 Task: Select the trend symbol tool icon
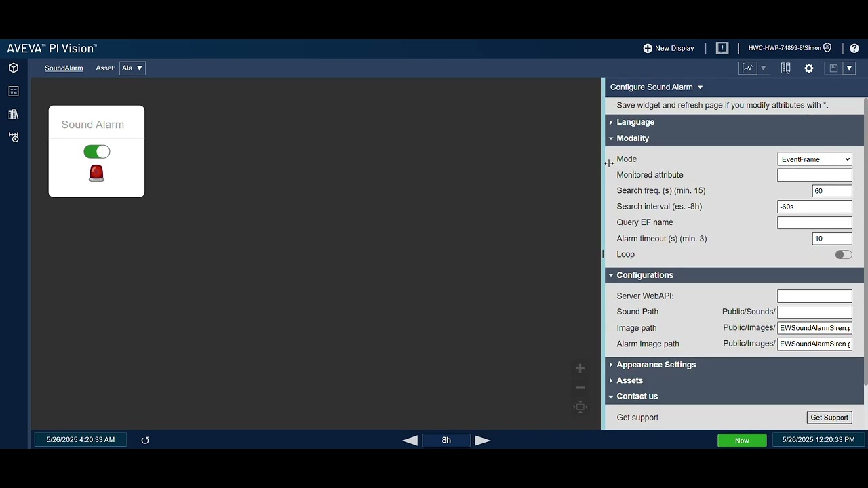(x=748, y=68)
